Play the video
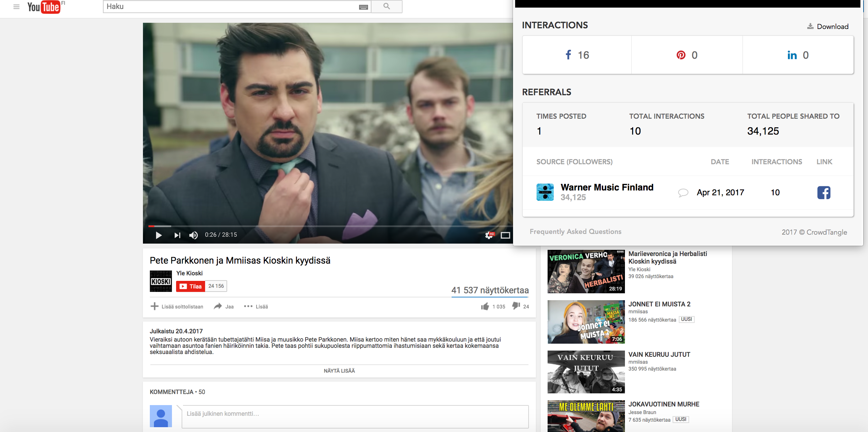This screenshot has width=868, height=432. coord(158,235)
